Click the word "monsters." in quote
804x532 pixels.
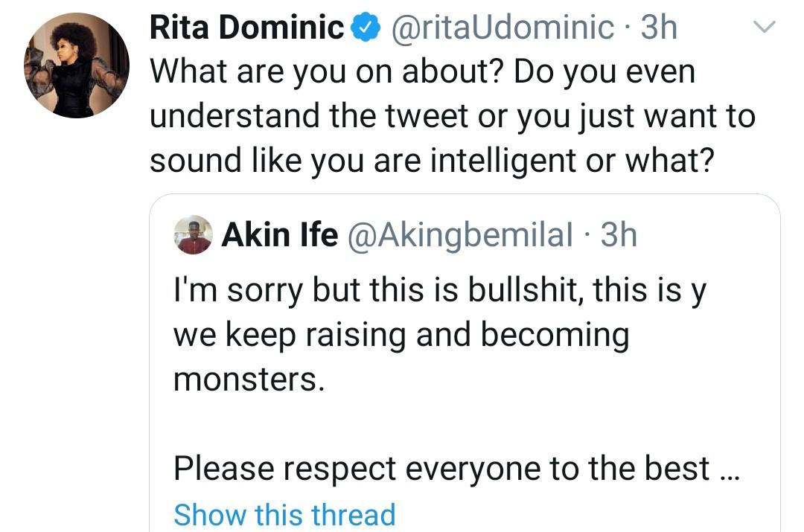coord(249,379)
